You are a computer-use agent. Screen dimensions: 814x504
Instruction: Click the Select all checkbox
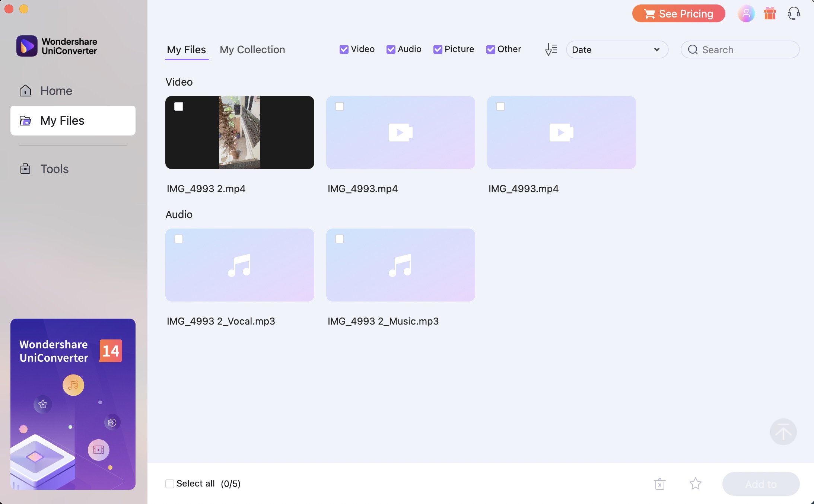[169, 483]
